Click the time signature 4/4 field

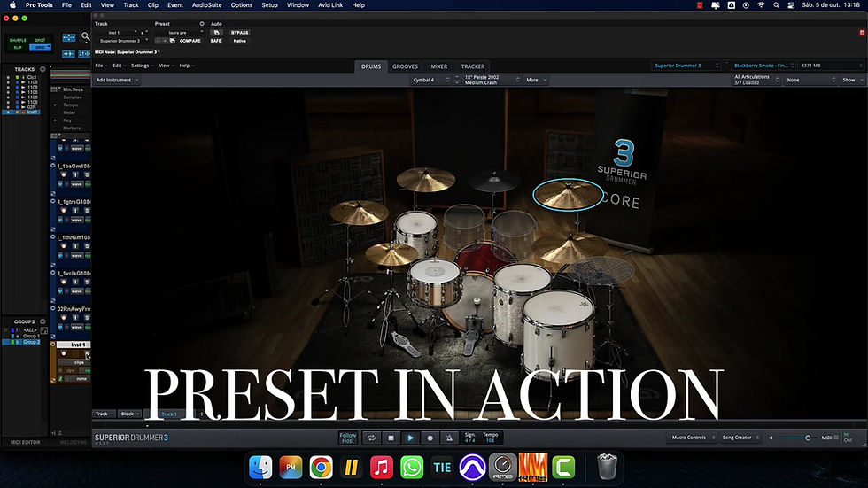[x=470, y=438]
